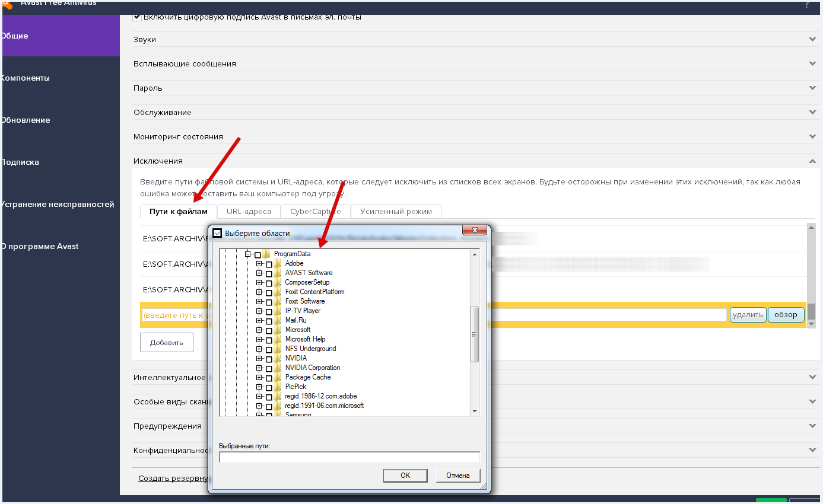Switch to the Усиленный режим tab
Image resolution: width=823 pixels, height=504 pixels.
(x=396, y=212)
